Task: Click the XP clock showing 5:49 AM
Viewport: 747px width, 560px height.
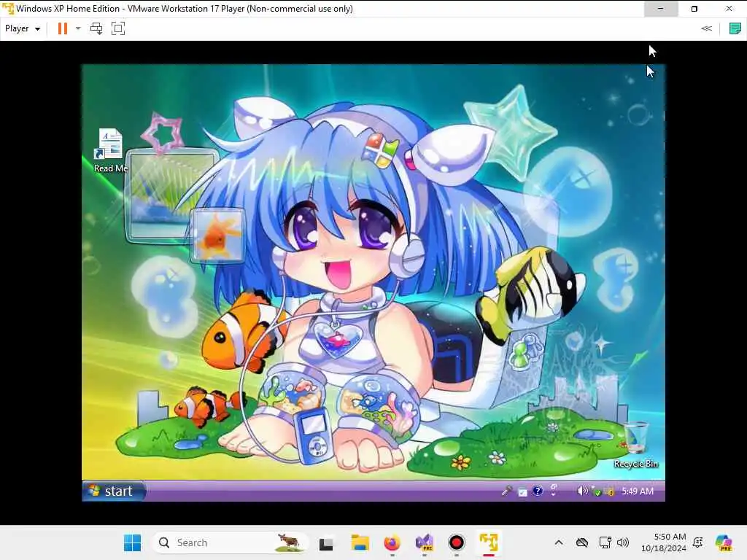Action: click(x=638, y=491)
